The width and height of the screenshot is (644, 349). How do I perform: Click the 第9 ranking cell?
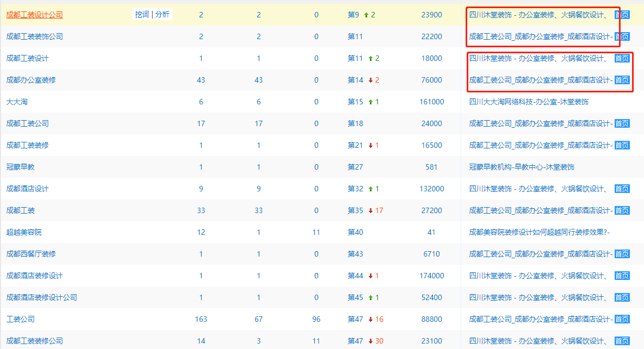[x=353, y=15]
